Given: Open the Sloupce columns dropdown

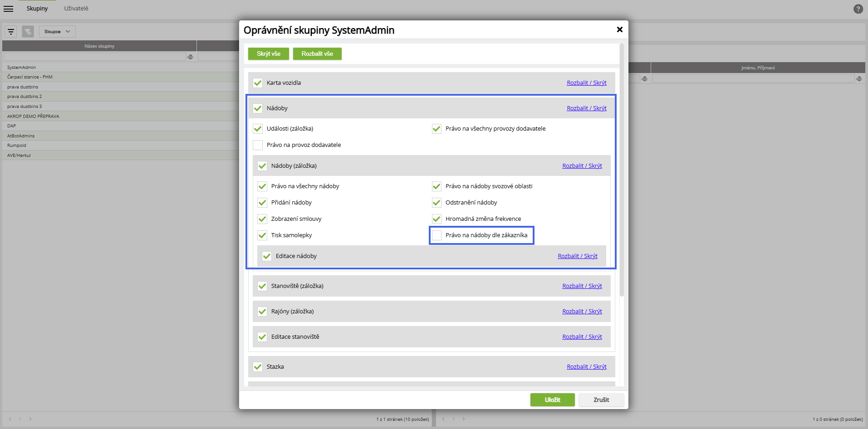Looking at the screenshot, I should click(x=57, y=31).
